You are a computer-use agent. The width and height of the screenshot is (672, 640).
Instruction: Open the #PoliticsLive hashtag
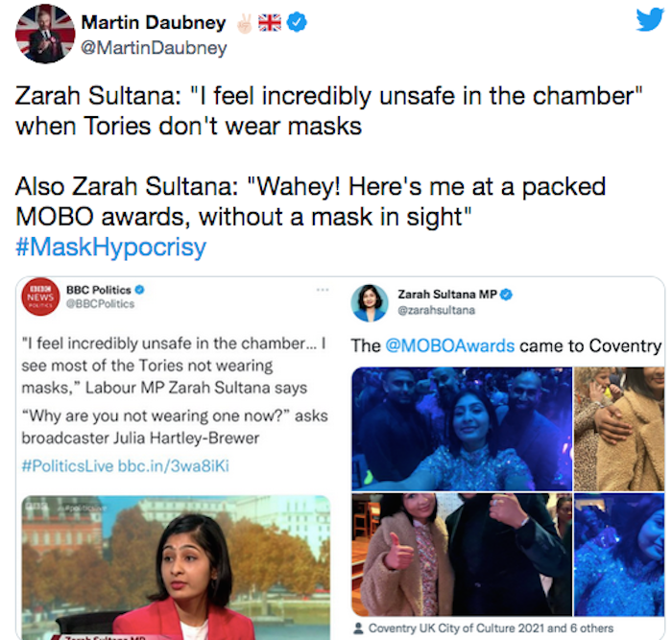pos(67,465)
